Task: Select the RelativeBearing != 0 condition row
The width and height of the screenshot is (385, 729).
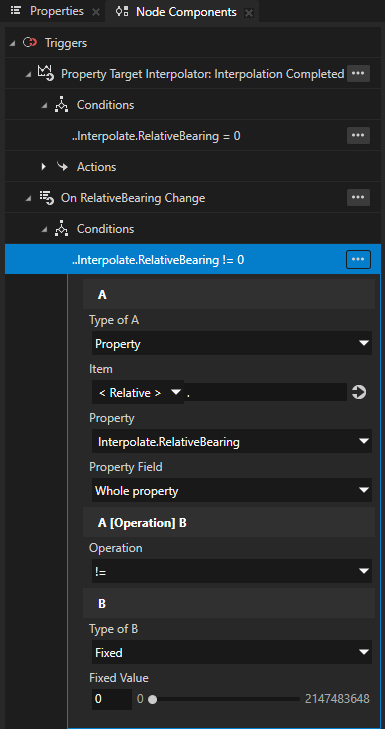Action: (193, 259)
